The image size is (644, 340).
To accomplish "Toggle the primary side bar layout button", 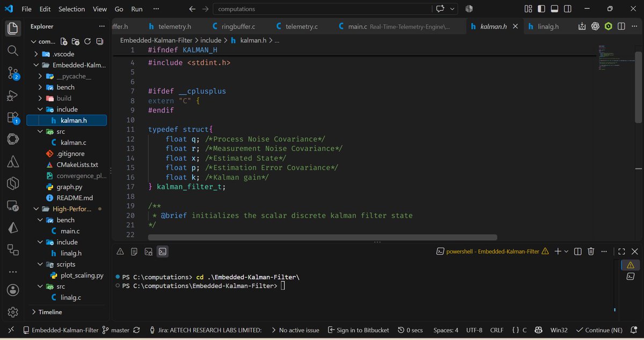I will point(541,9).
